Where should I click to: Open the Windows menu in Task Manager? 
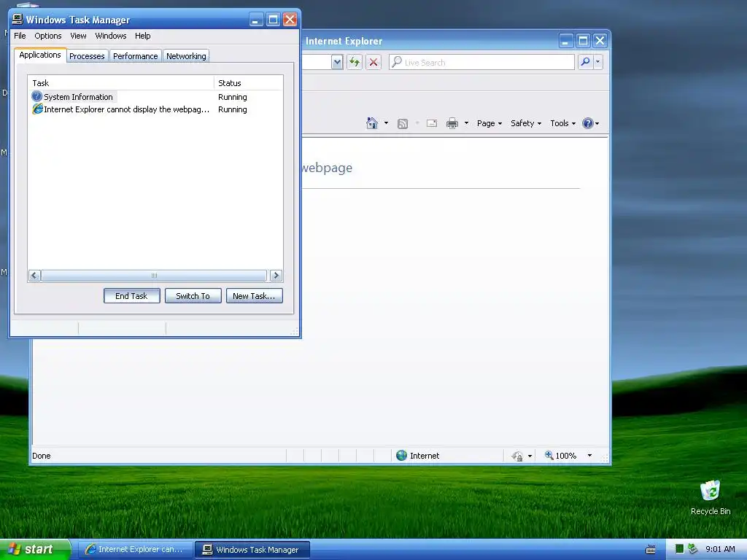111,36
